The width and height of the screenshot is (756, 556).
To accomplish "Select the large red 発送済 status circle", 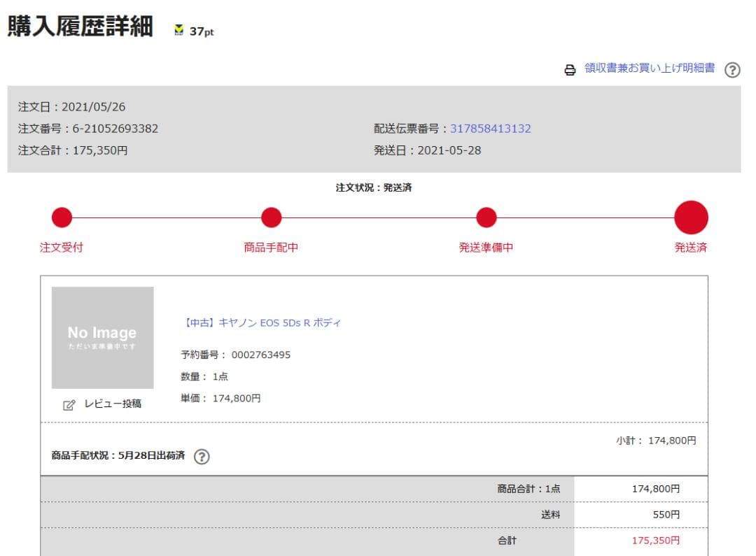I will 691,218.
